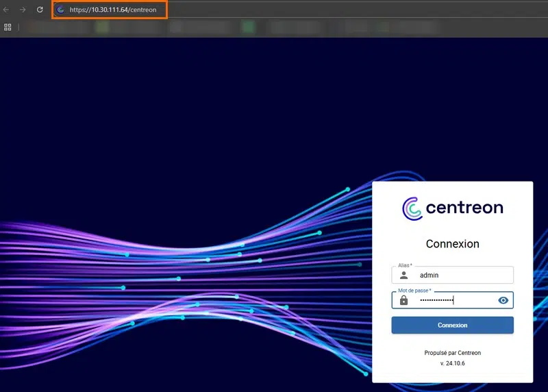This screenshot has width=548, height=392.
Task: Click the Propulsé par Centreon text
Action: tap(452, 353)
